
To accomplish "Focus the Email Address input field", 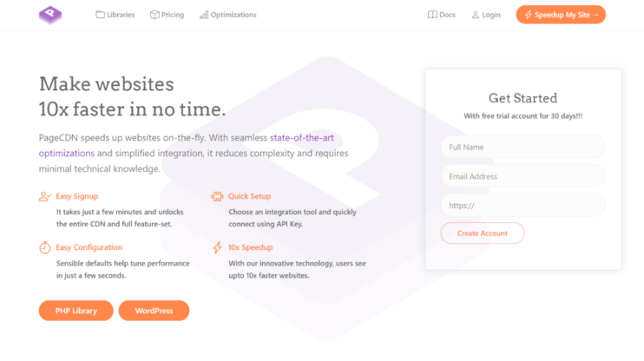I will tap(522, 176).
